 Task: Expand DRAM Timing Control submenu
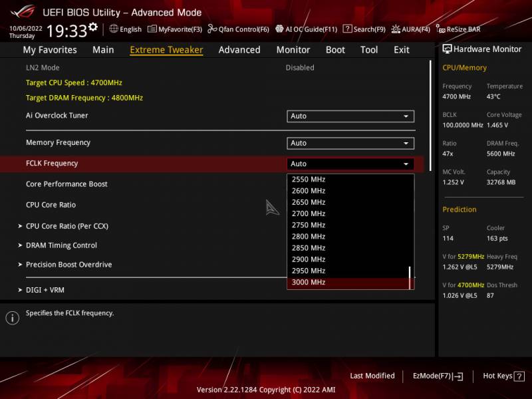tap(61, 245)
